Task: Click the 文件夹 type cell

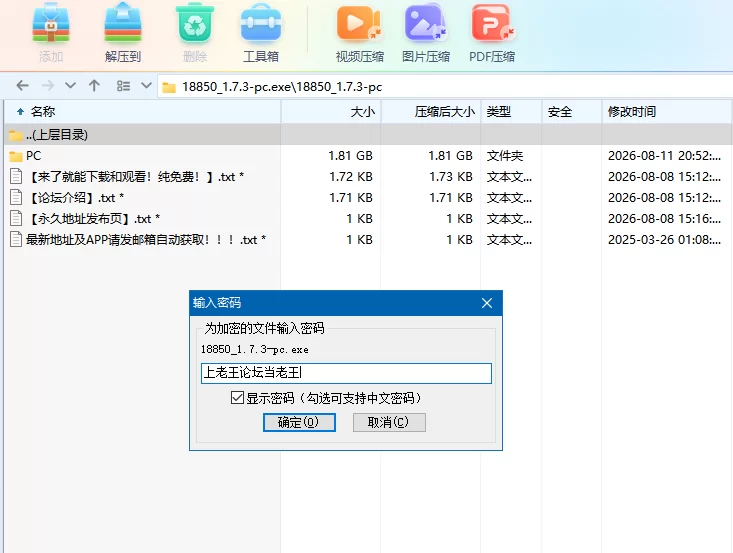Action: click(505, 156)
